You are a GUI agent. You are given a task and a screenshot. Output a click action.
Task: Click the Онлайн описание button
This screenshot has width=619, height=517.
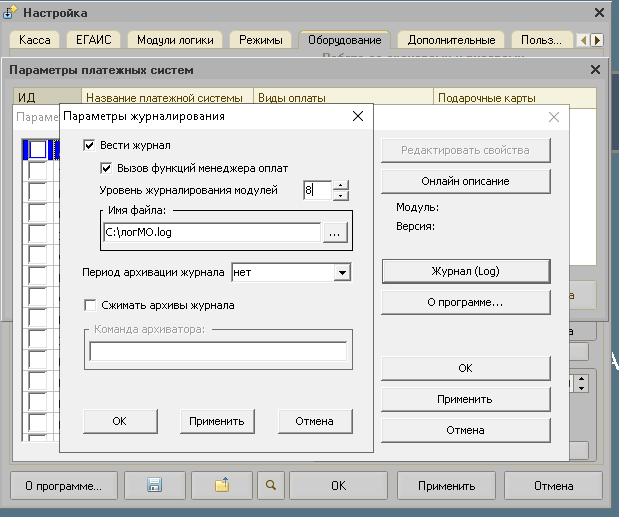pos(465,181)
